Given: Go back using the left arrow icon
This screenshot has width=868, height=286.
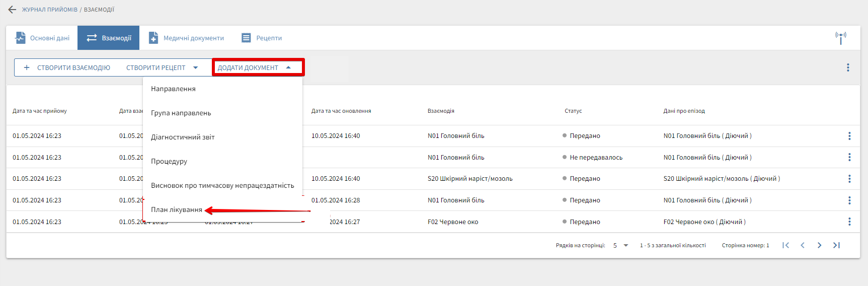Looking at the screenshot, I should [x=12, y=10].
